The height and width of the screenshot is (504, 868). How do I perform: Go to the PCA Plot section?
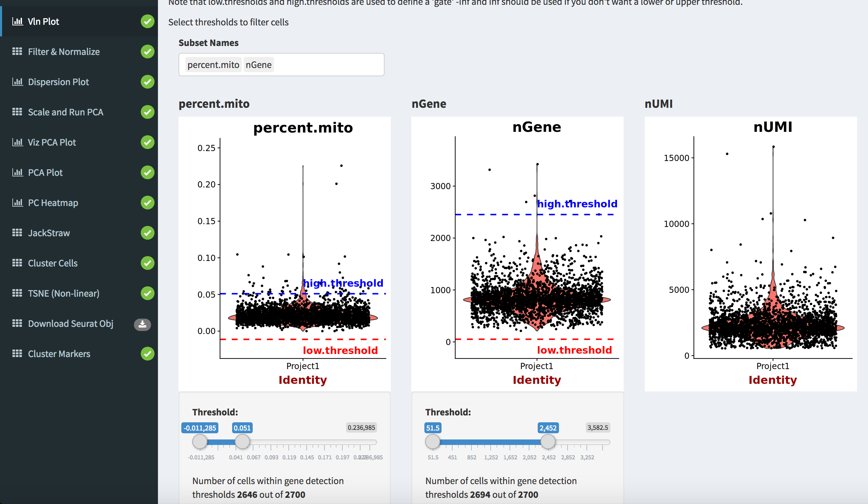45,173
